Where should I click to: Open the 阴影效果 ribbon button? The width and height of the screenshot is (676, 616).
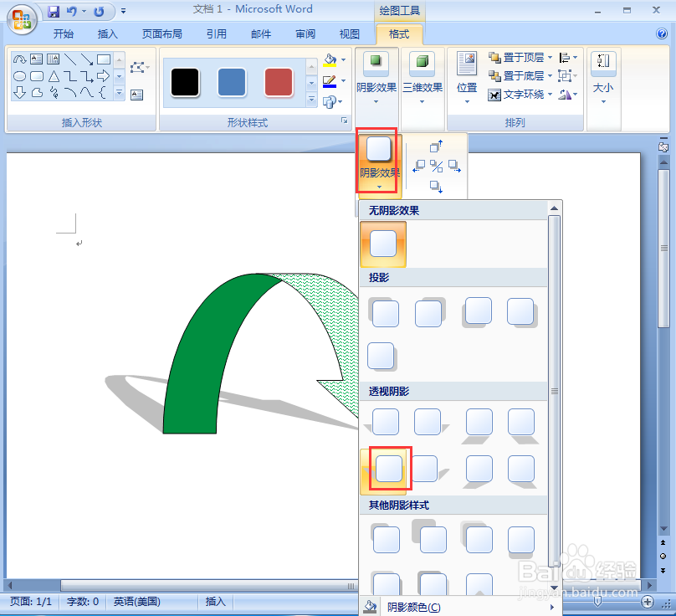[376, 78]
